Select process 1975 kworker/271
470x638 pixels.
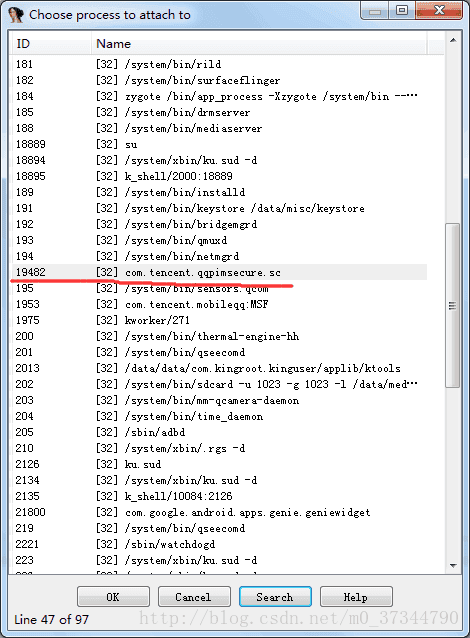219,320
